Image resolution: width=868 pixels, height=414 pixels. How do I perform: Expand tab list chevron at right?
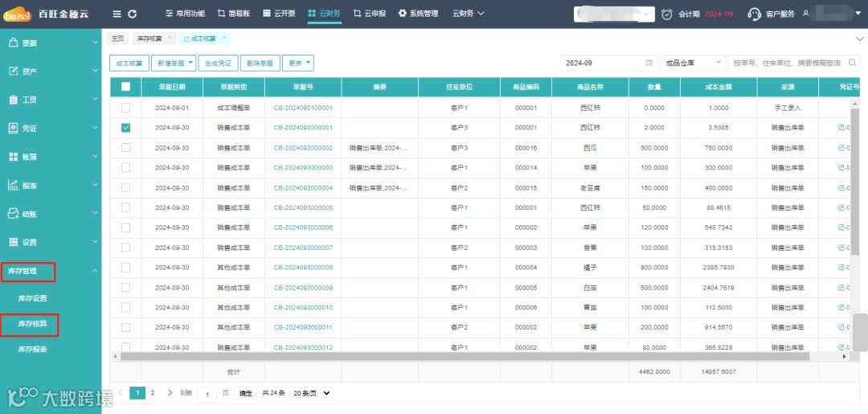[x=860, y=39]
